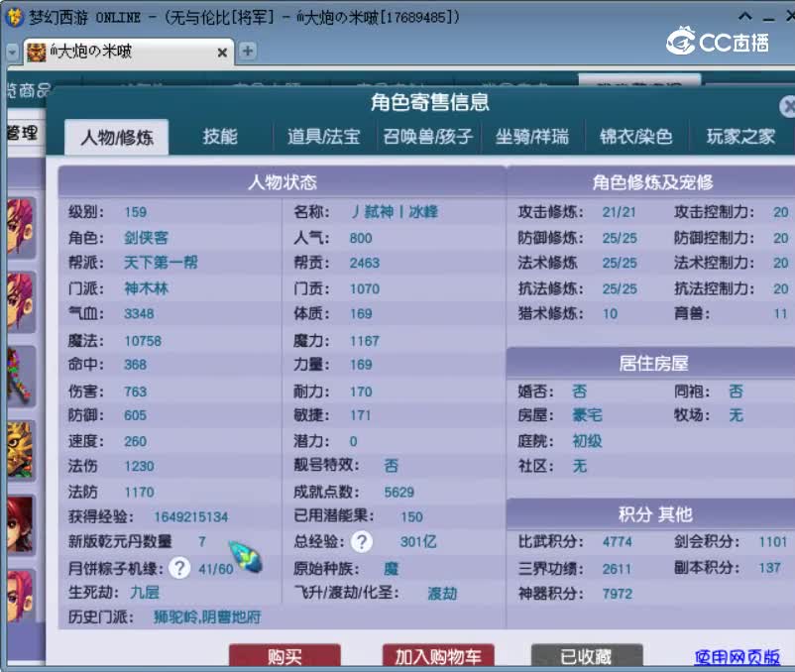The width and height of the screenshot is (795, 672).
Task: Switch to the 技能 tab
Action: pyautogui.click(x=220, y=137)
